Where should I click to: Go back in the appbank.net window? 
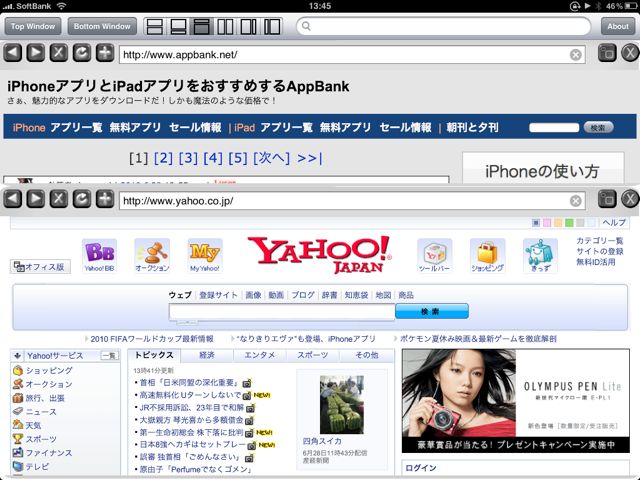tap(13, 53)
